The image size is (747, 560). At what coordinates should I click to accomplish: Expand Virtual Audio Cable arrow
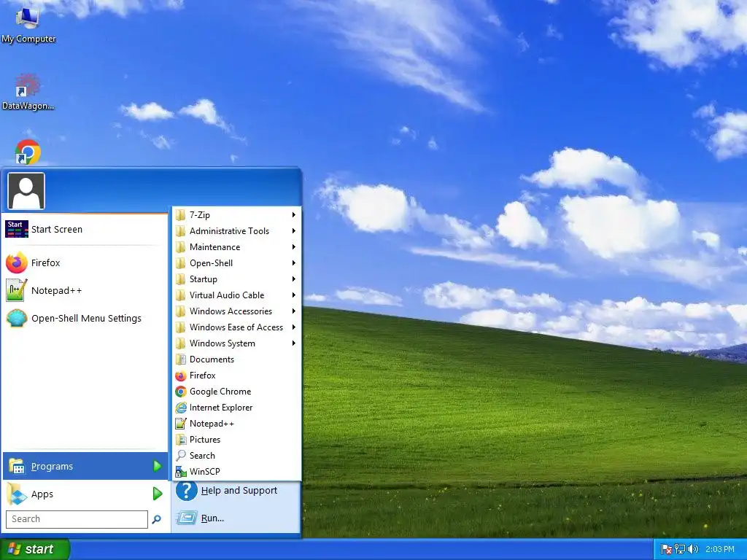tap(294, 295)
